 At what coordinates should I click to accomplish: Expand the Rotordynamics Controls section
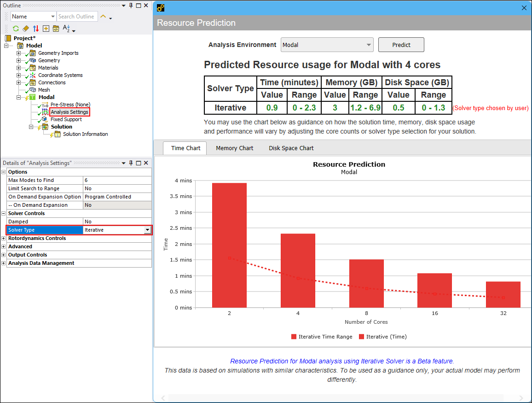tap(3, 238)
